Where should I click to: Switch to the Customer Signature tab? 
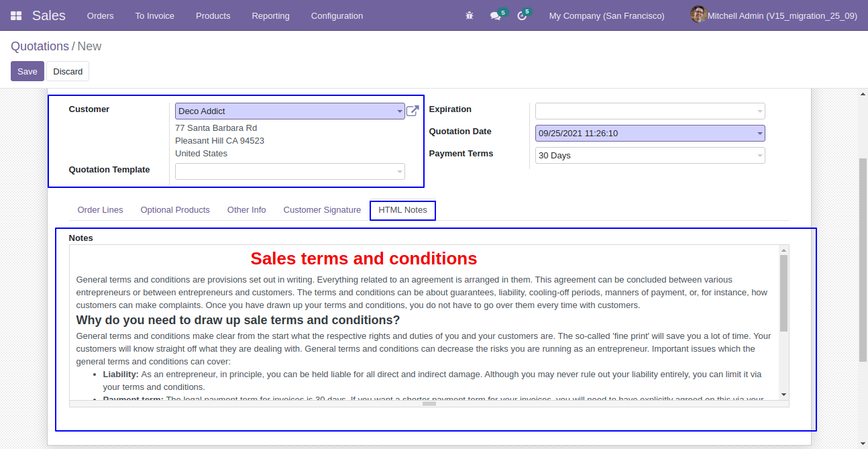tap(322, 210)
